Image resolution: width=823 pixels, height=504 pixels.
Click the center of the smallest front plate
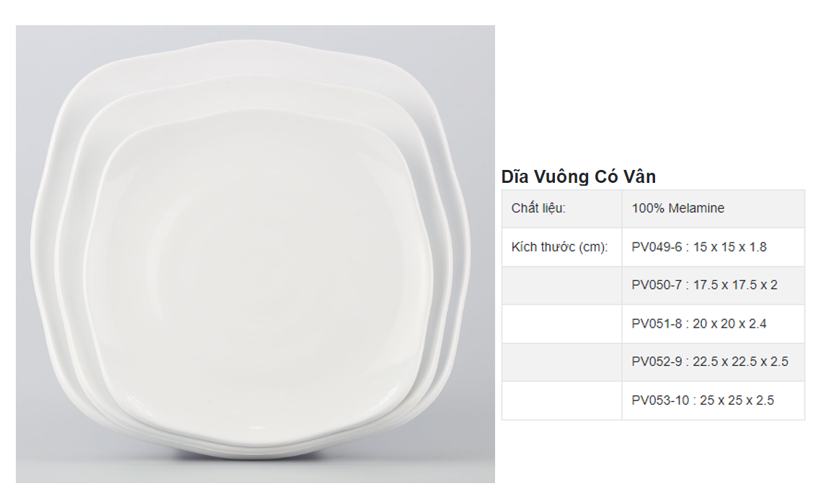coord(259,281)
